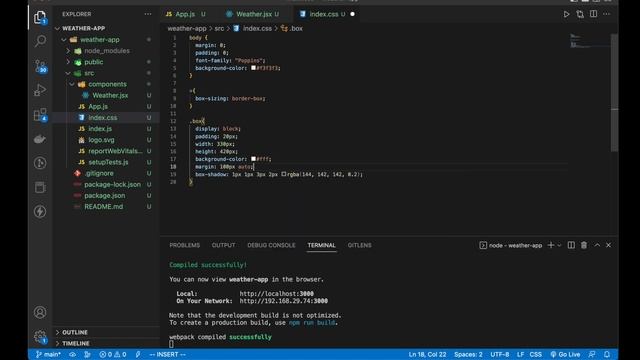640x360 pixels.
Task: Open the Explorer view icon
Action: pos(40,18)
